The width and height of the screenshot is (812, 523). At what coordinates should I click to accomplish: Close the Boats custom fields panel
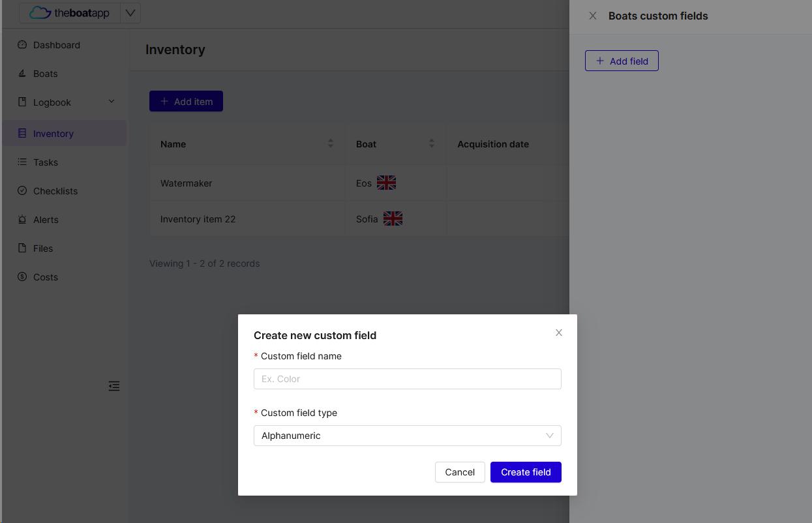[x=593, y=16]
